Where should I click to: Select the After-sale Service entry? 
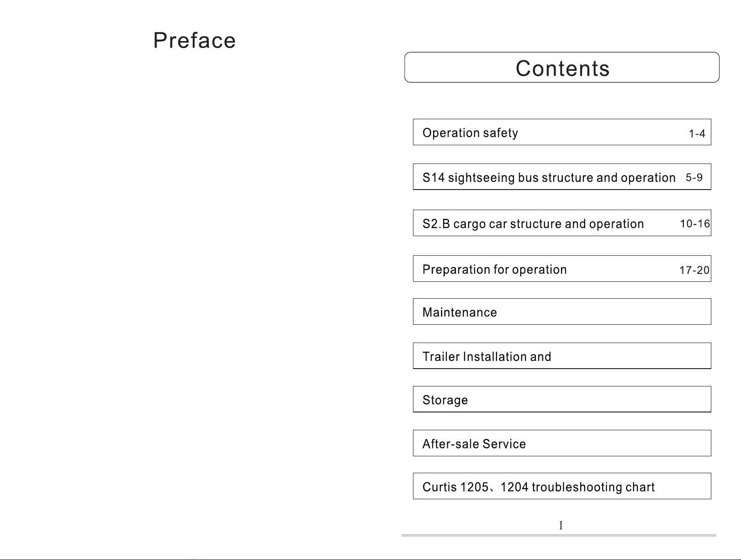click(562, 443)
